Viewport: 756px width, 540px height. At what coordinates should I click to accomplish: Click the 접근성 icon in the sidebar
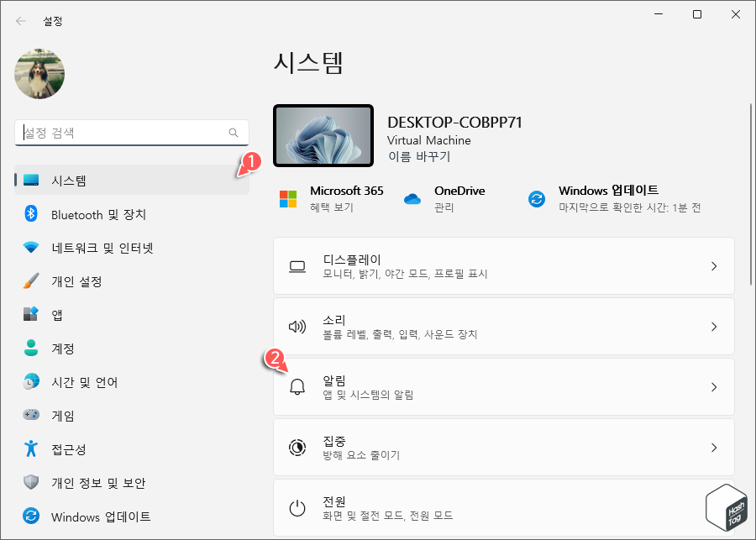pos(30,449)
